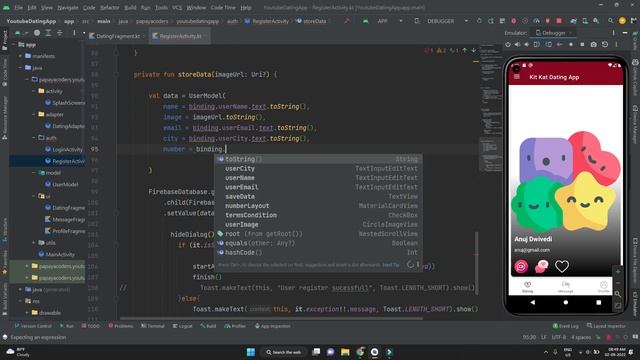Collapse the auth package folder
The width and height of the screenshot is (640, 360).
point(34,138)
